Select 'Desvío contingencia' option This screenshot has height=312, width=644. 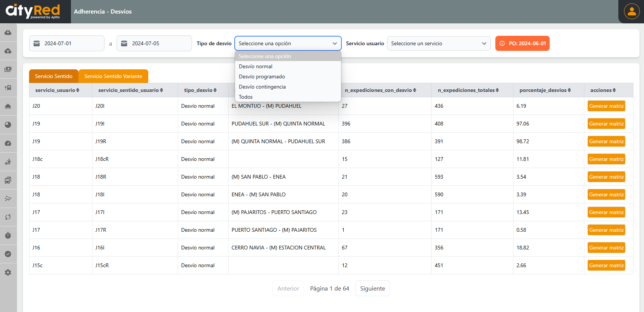click(262, 87)
